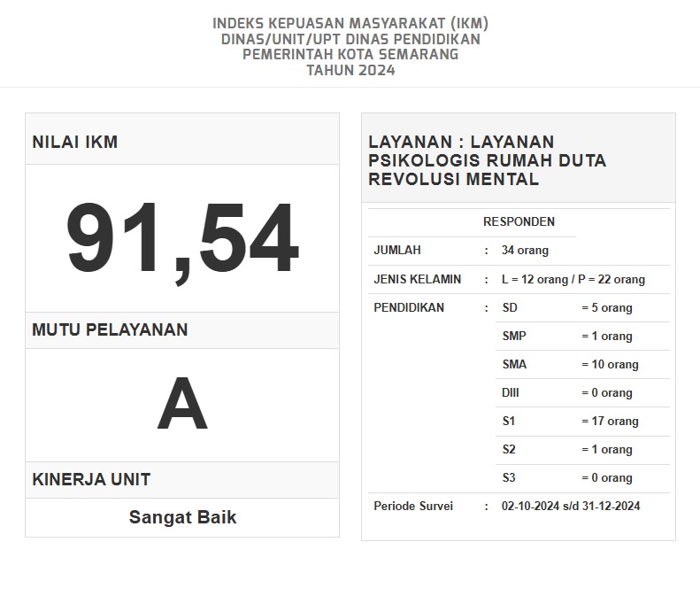Click the Layanan Psikologis Rumah Duta header
This screenshot has width=700, height=604.
[x=487, y=160]
